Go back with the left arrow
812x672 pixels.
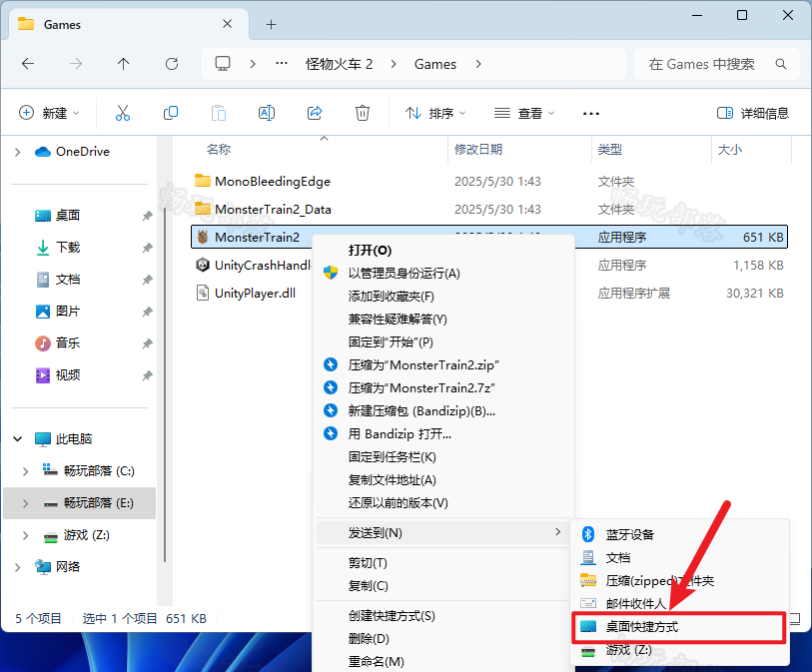tap(28, 64)
